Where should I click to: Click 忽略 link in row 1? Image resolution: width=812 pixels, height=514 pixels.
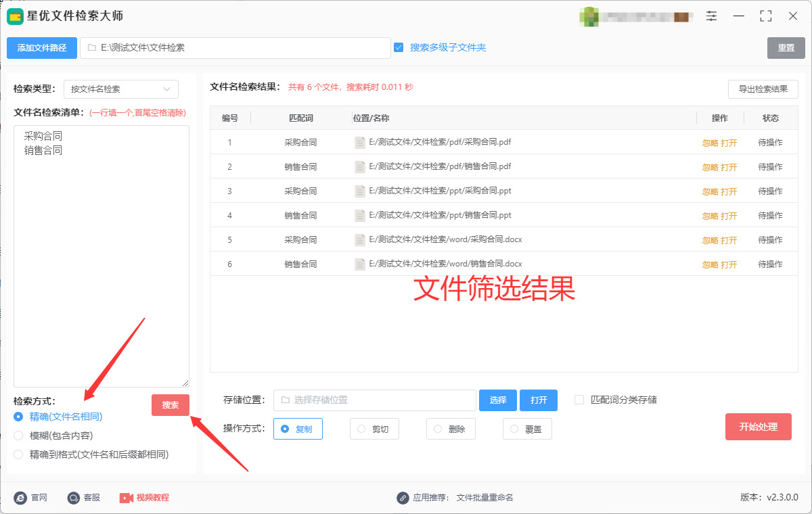click(710, 143)
